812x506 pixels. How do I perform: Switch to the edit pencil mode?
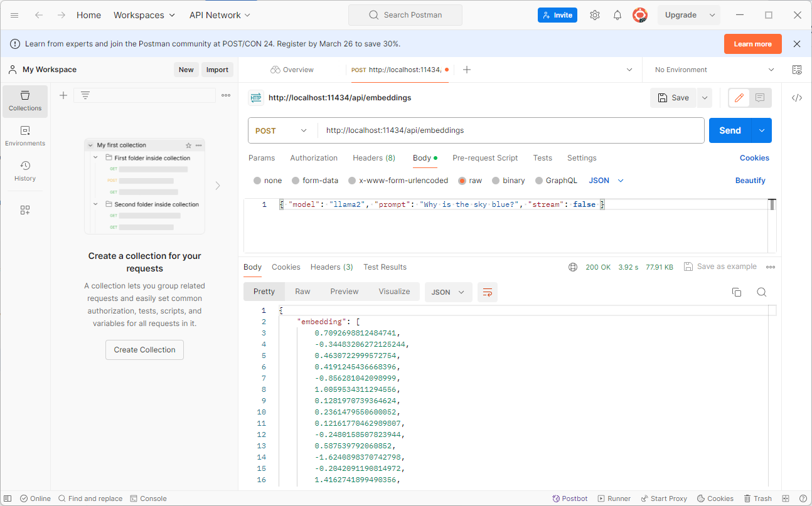pyautogui.click(x=739, y=98)
